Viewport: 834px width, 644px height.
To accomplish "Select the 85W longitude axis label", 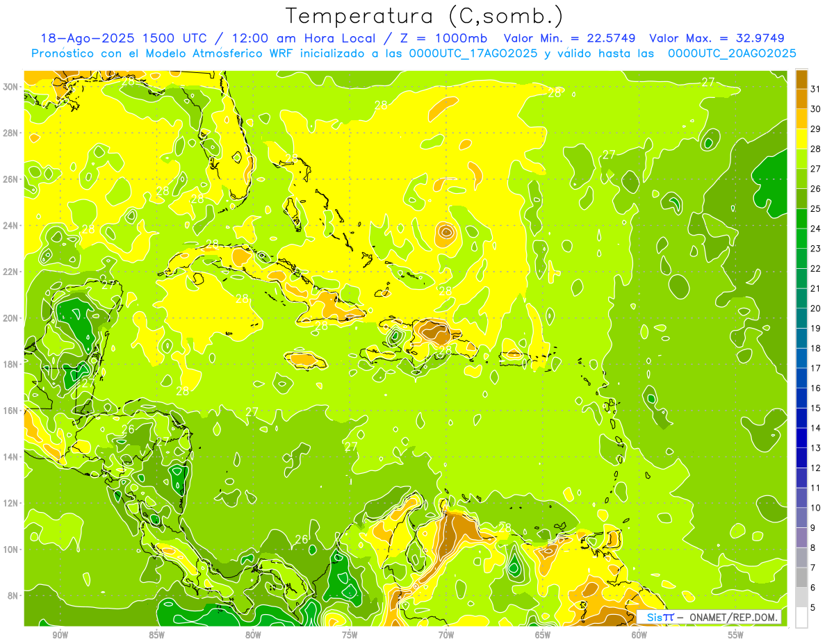I will coord(156,635).
